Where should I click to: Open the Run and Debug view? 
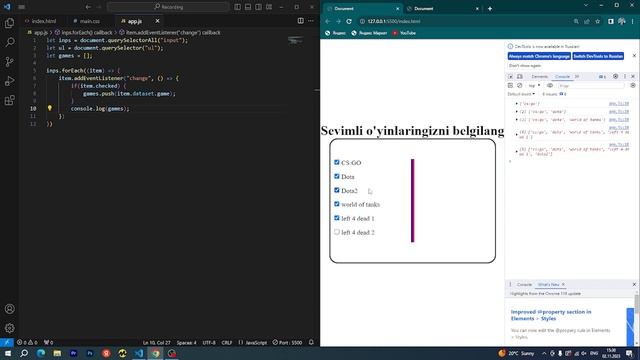point(9,81)
